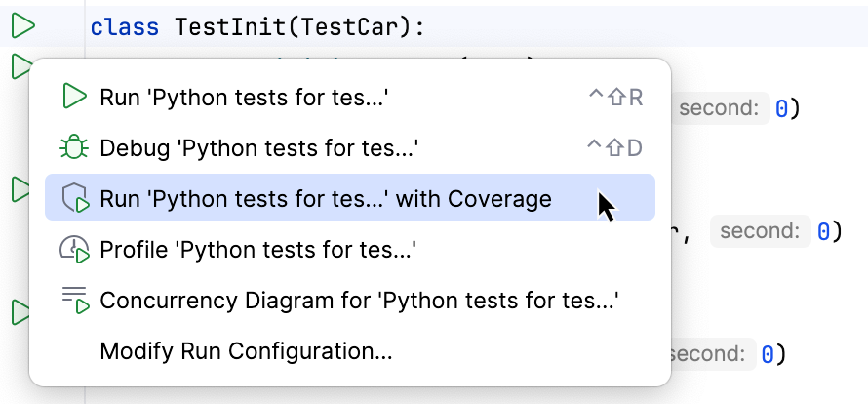Click the Concurrency Diagram lines icon
This screenshot has width=868, height=404.
click(x=75, y=300)
